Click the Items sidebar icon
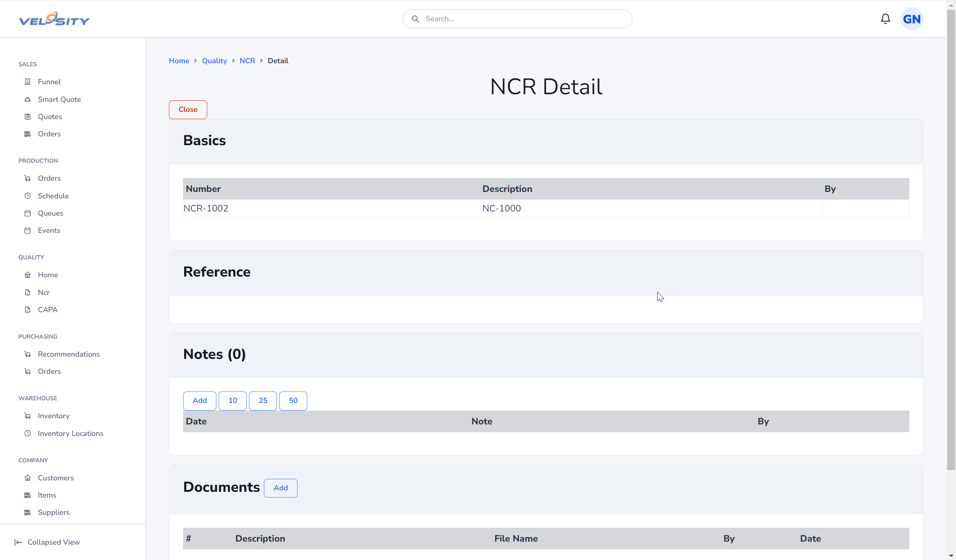Image resolution: width=956 pixels, height=560 pixels. 28,495
